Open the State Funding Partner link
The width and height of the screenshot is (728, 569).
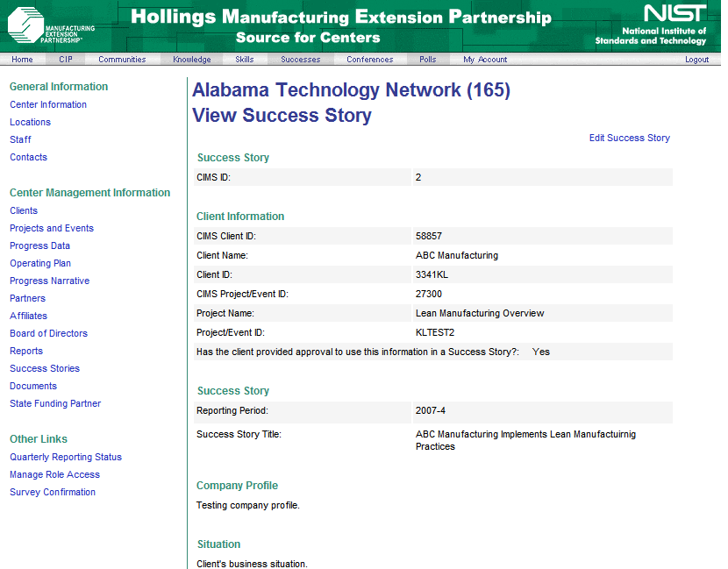click(55, 403)
